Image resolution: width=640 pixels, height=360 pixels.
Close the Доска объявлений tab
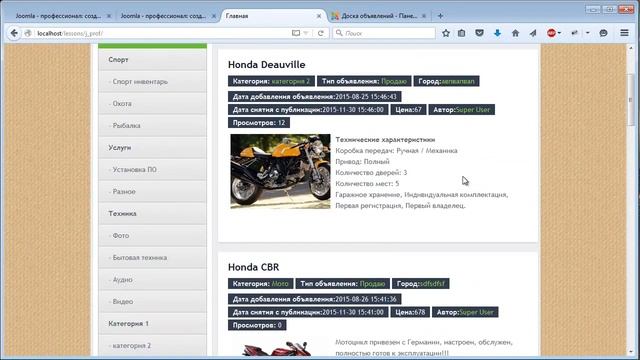tap(424, 16)
